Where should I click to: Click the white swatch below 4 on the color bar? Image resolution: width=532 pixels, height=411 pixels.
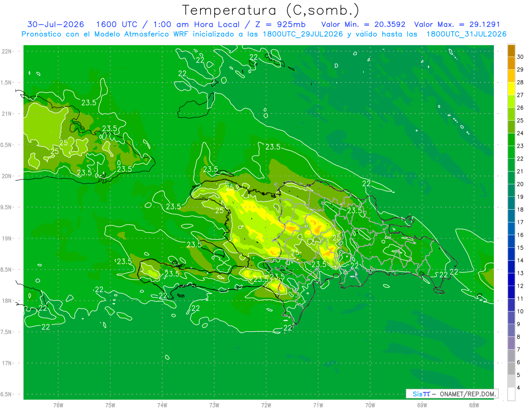coord(511,394)
